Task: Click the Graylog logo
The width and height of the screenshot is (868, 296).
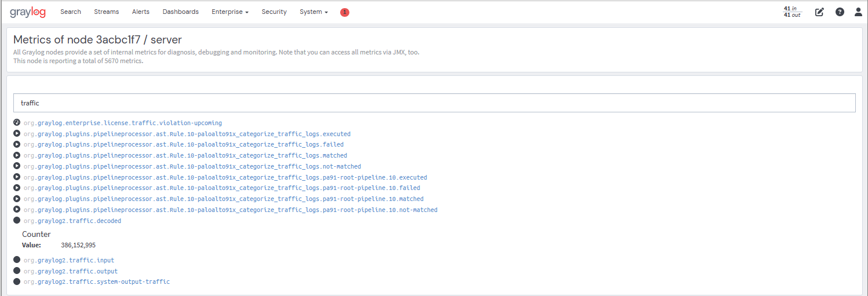Action: coord(27,12)
